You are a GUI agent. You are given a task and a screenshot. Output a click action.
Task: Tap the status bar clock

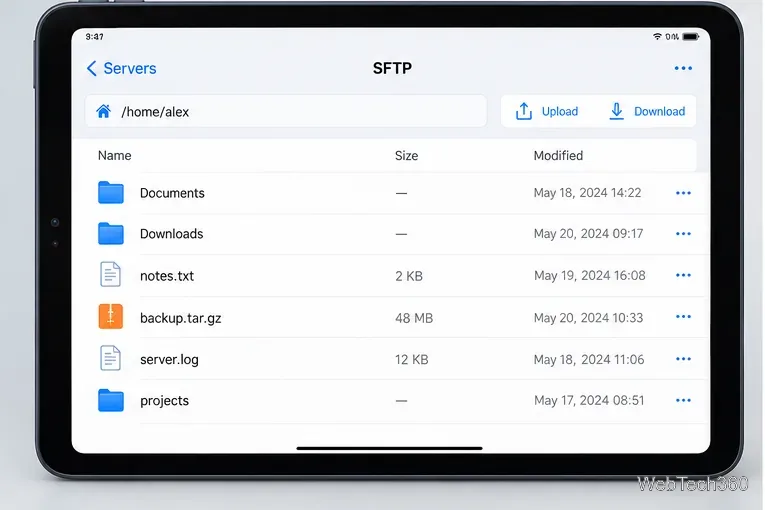pos(94,37)
